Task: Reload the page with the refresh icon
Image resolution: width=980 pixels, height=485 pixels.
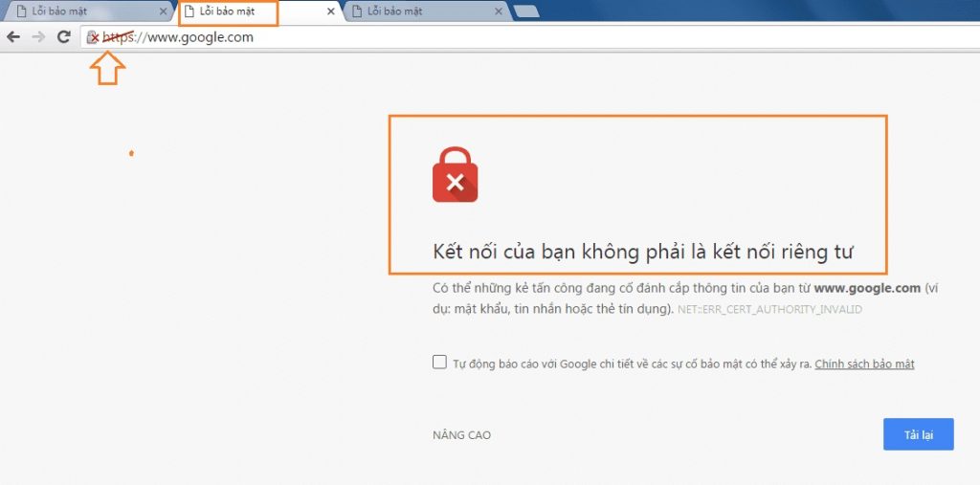Action: [63, 37]
